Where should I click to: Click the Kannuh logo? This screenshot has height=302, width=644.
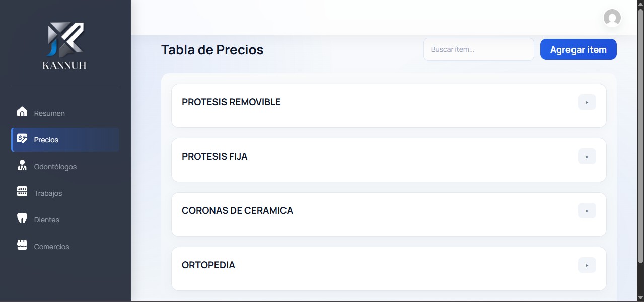tap(64, 45)
